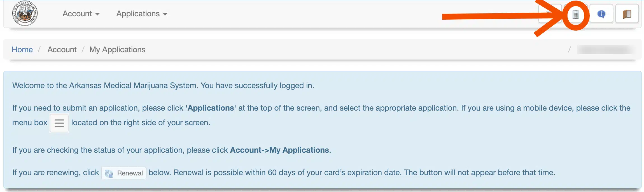Image resolution: width=644 pixels, height=192 pixels.
Task: Go to Home via the breadcrumb link
Action: (x=22, y=50)
